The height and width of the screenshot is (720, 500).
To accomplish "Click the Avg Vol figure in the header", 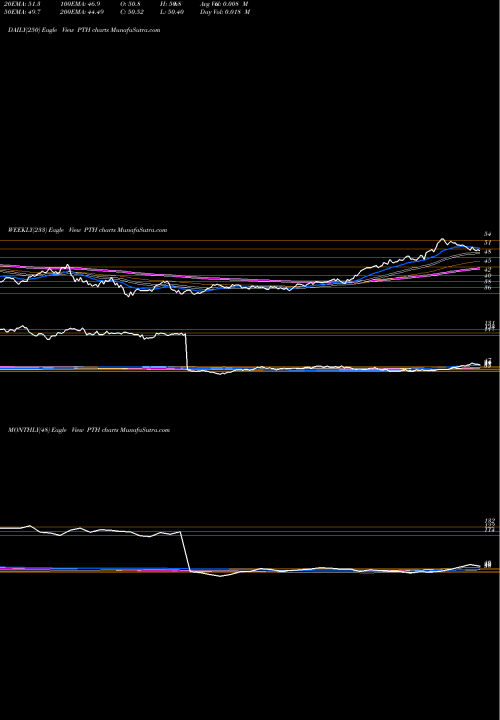I will pyautogui.click(x=224, y=4).
